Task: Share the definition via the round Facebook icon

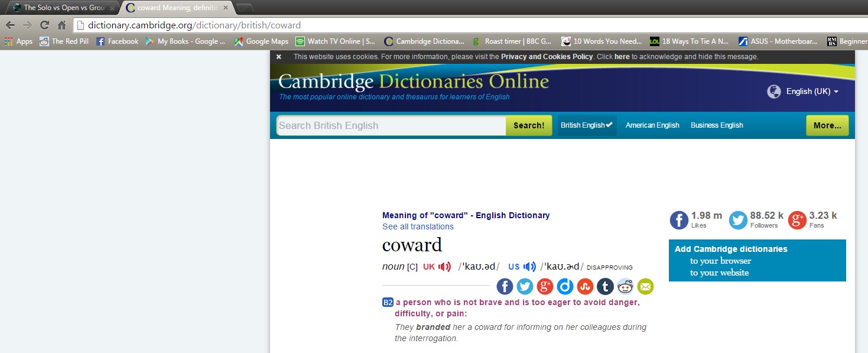Action: 505,287
